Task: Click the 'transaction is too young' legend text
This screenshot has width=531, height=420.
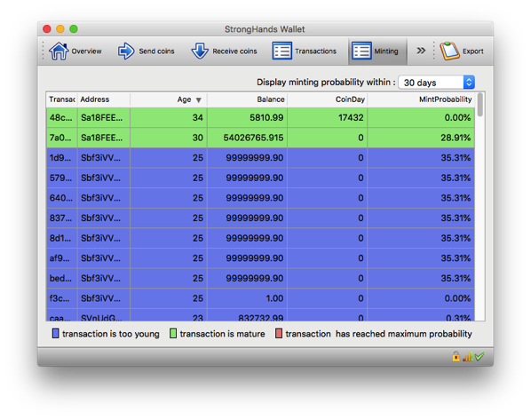Action: tap(111, 334)
